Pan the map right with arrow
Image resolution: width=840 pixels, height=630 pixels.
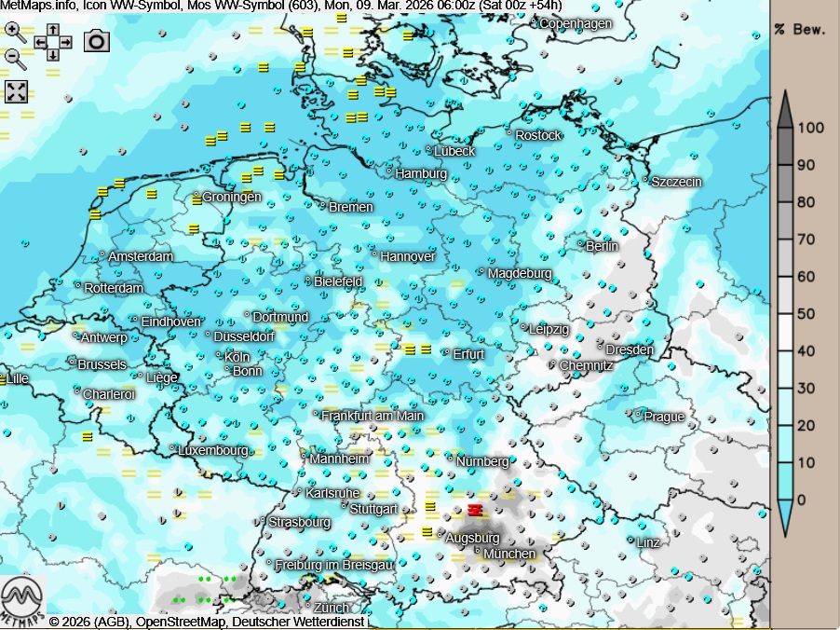(66, 42)
